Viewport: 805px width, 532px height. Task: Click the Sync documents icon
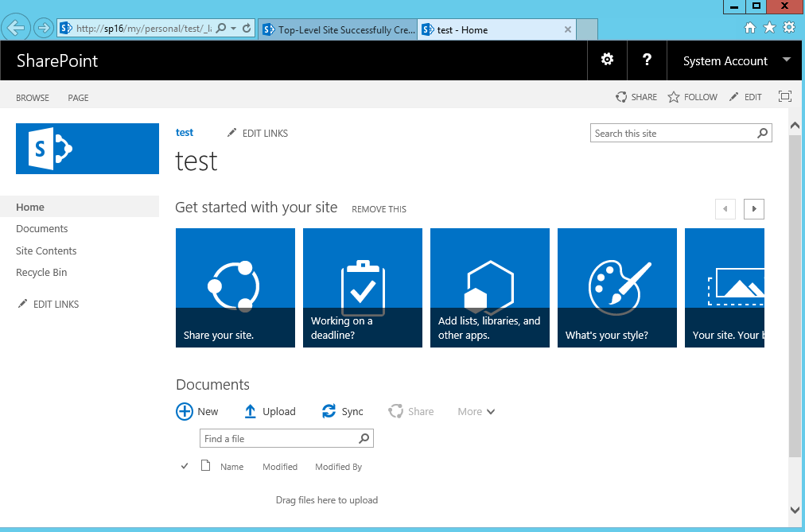(x=329, y=411)
